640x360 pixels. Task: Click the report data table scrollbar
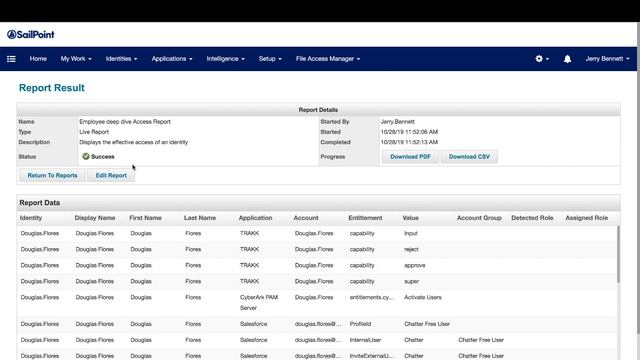(x=618, y=254)
